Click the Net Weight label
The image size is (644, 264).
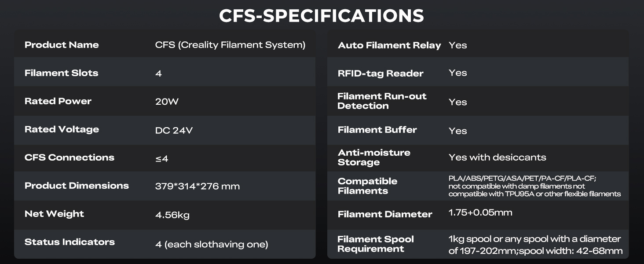pyautogui.click(x=54, y=214)
